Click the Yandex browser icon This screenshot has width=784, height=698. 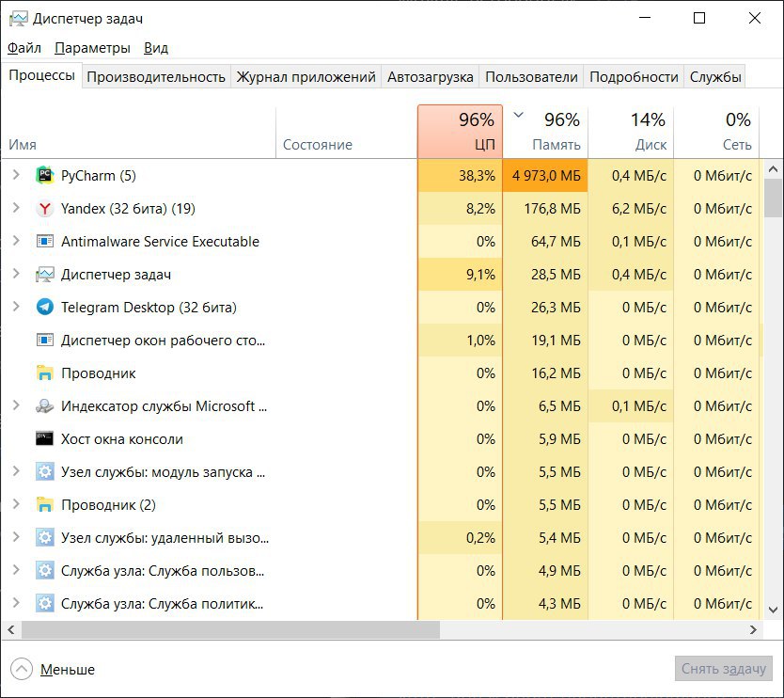point(44,209)
